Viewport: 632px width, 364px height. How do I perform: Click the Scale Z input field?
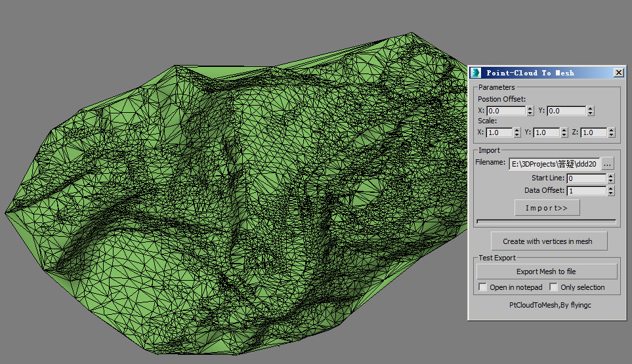(x=594, y=132)
